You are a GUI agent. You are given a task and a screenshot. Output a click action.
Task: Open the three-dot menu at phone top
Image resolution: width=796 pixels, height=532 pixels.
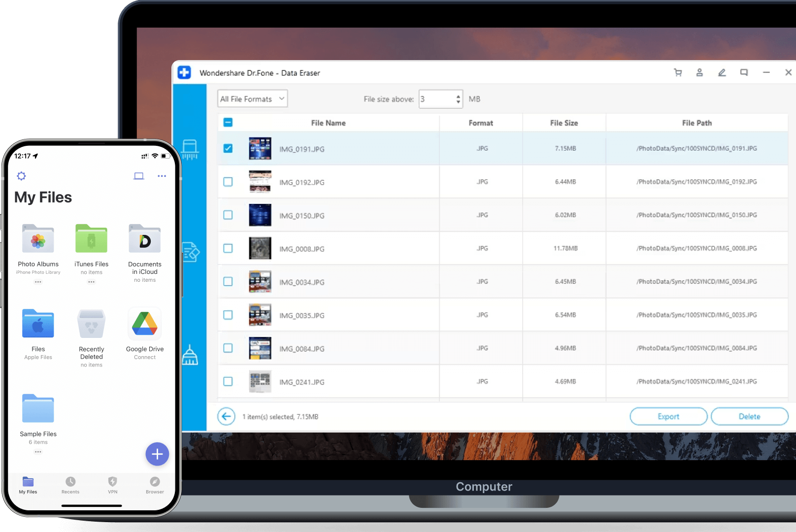162,176
